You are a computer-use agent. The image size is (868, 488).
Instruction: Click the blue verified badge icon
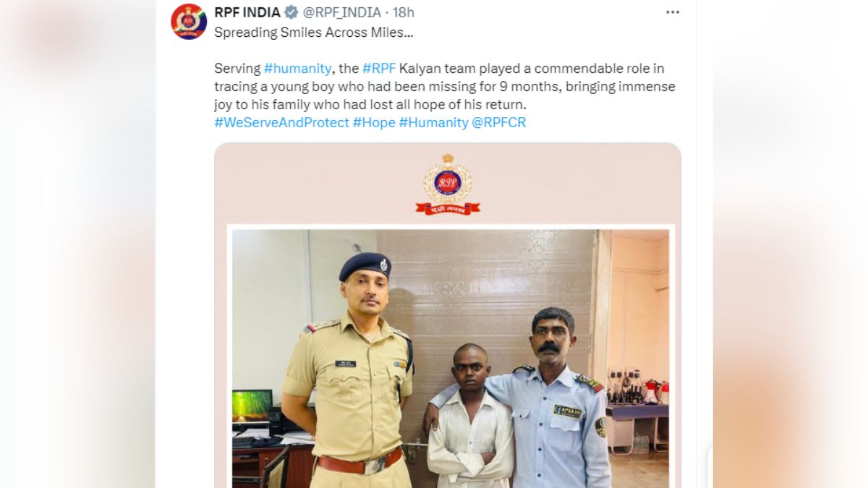click(x=292, y=12)
